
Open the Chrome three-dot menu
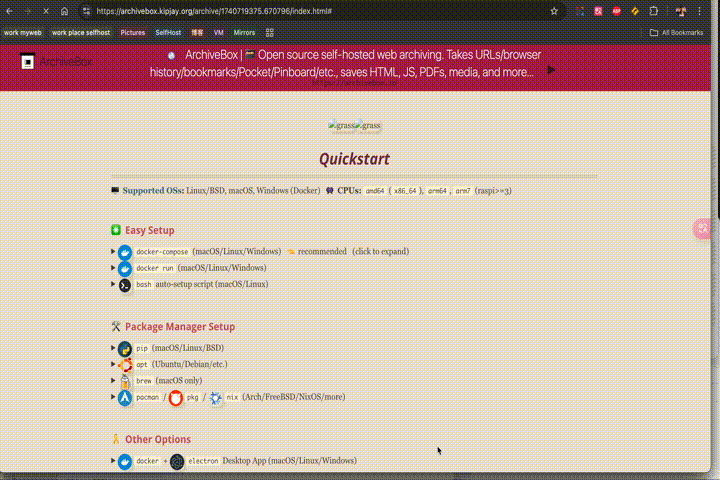700,11
